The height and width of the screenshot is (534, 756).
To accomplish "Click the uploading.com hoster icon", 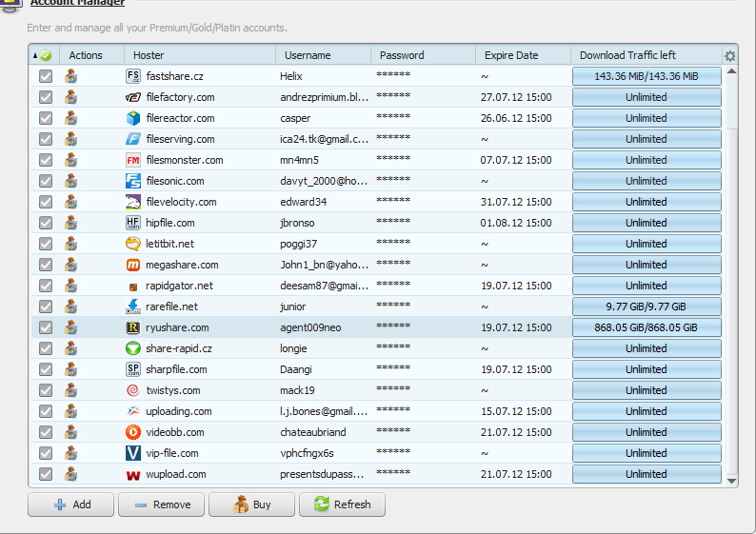I will click(133, 411).
